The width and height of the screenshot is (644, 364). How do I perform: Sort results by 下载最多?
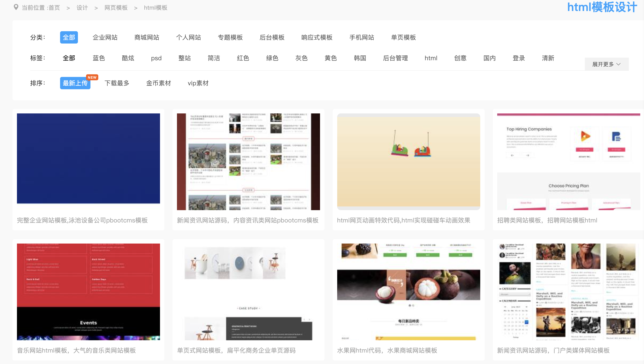tap(117, 83)
